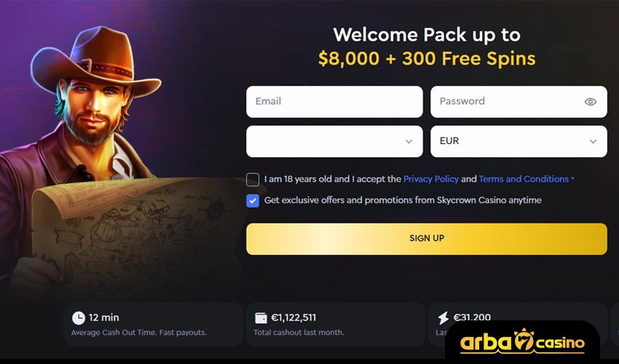
Task: Open the Terms and Conditions link
Action: (524, 179)
